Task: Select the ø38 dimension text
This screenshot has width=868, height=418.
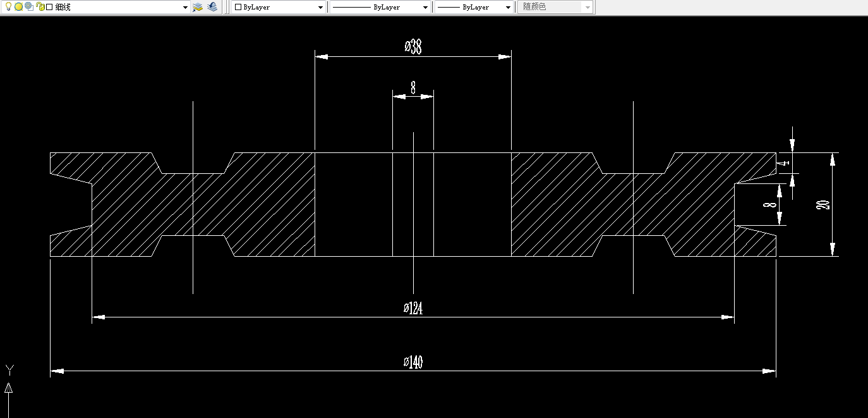Action: [413, 46]
